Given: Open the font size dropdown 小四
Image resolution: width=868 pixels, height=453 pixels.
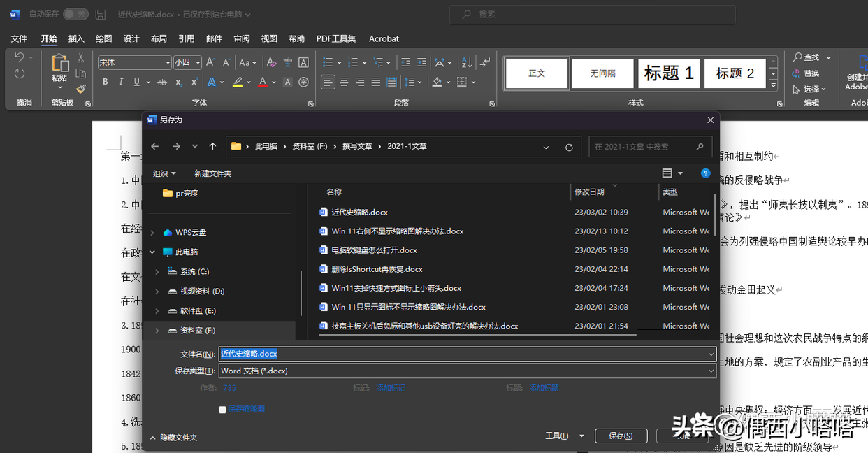Looking at the screenshot, I should 198,62.
